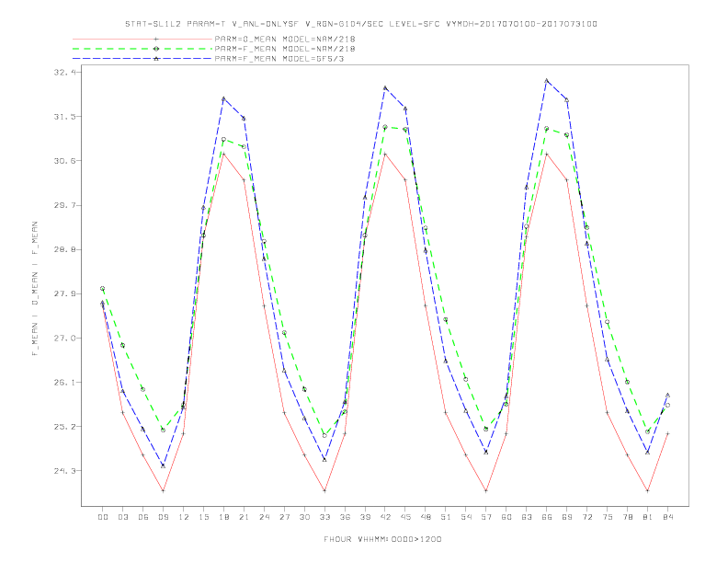Click x-axis tick label 30

pos(304,517)
